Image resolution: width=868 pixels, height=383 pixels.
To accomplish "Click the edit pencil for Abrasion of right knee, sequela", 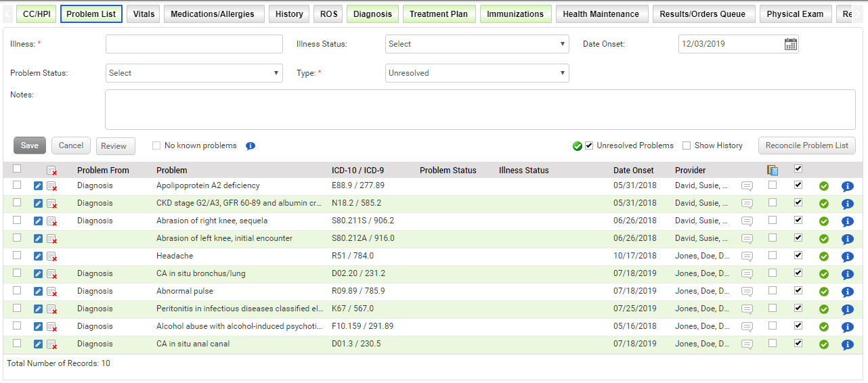I will coord(38,221).
